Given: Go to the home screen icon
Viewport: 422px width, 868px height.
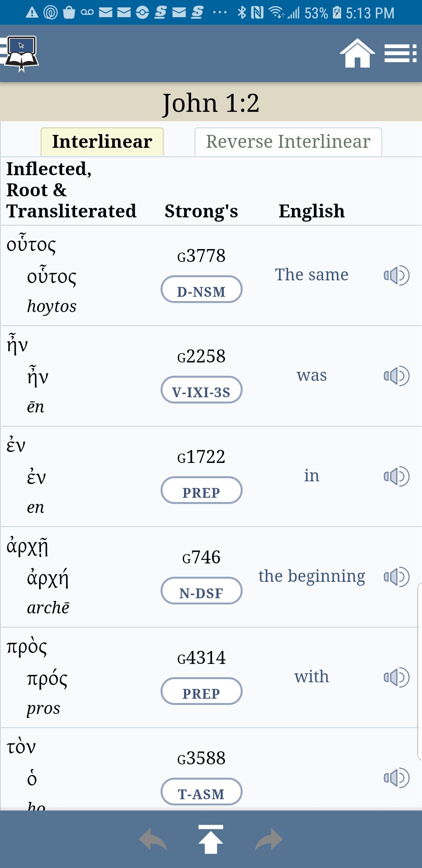Looking at the screenshot, I should click(357, 54).
